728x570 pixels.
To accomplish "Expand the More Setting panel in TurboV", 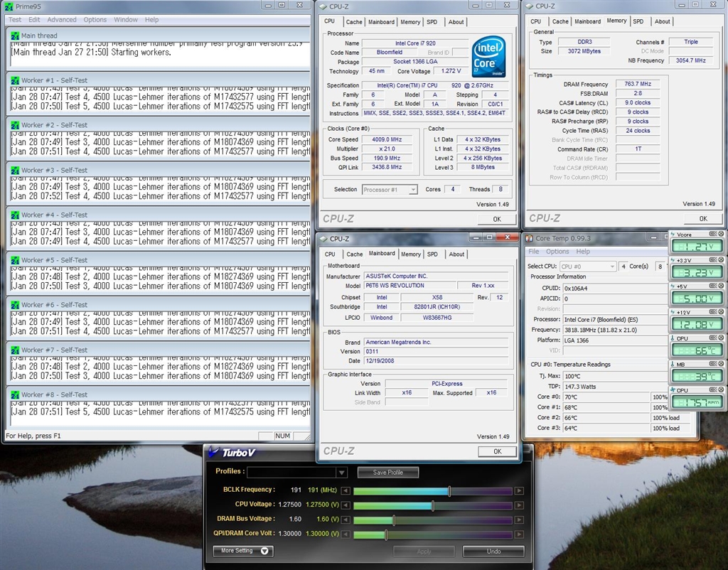I will [243, 551].
